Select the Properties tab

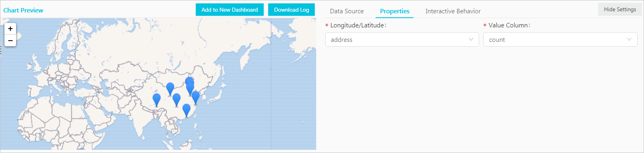(395, 11)
